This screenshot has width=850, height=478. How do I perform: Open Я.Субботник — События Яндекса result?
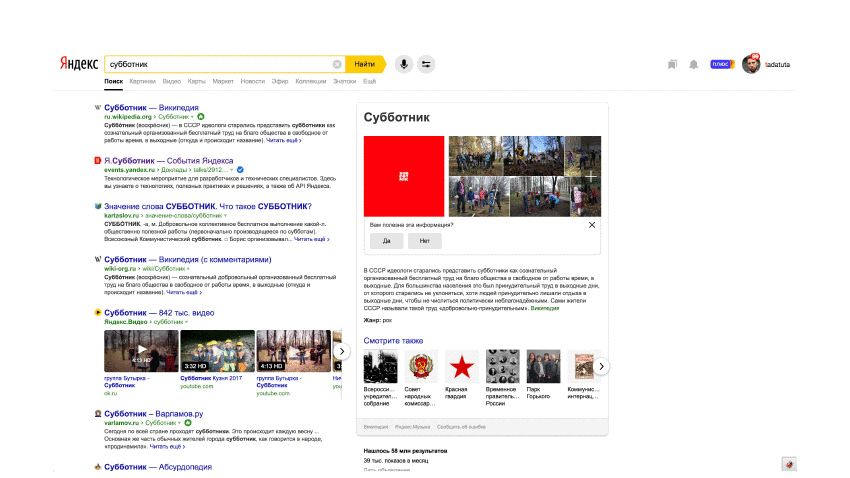(x=169, y=160)
